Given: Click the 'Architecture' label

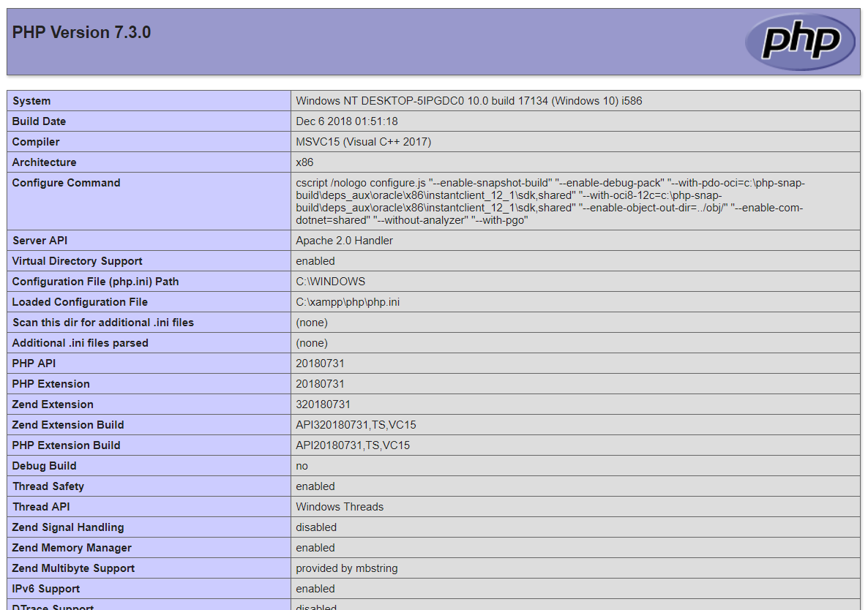Looking at the screenshot, I should pyautogui.click(x=45, y=162).
